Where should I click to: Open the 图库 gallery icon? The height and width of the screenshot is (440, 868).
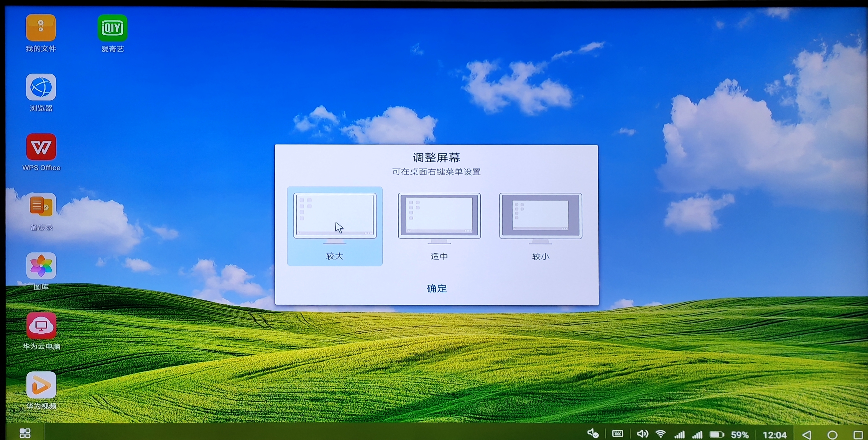click(x=41, y=266)
